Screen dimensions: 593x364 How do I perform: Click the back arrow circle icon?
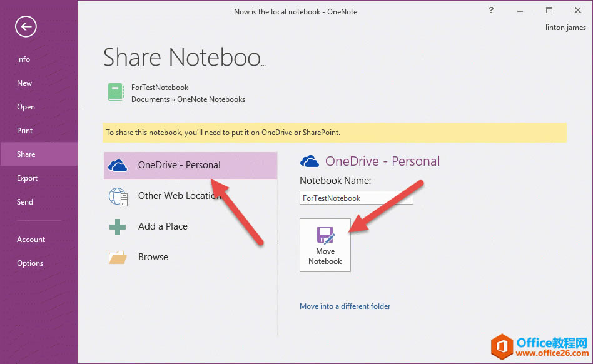coord(26,26)
